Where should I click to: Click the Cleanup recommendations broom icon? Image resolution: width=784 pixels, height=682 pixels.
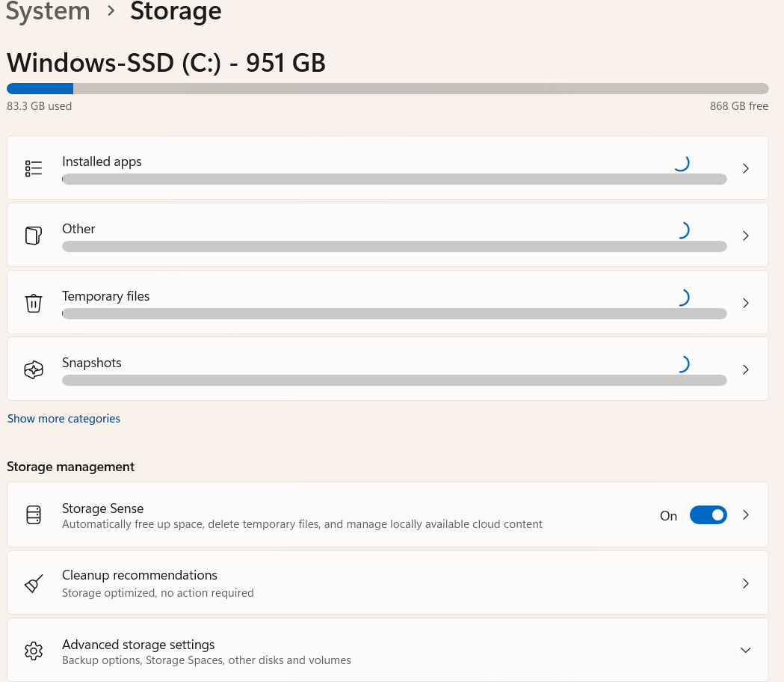click(x=34, y=583)
